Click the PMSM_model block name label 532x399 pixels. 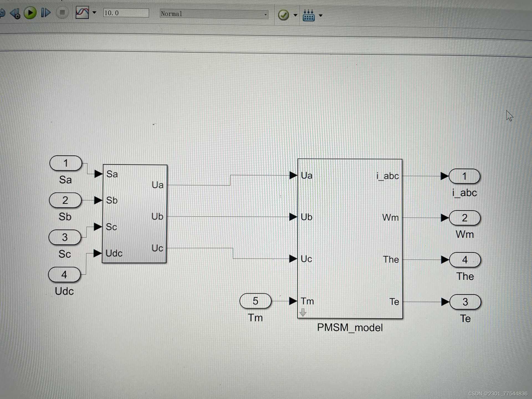350,328
